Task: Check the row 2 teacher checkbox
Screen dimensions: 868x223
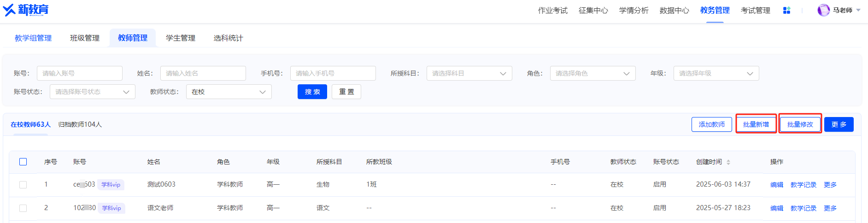Action: point(23,208)
